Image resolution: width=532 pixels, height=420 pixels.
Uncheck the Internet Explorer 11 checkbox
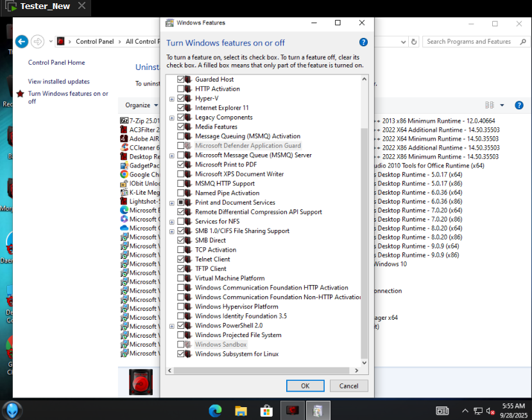pos(180,108)
